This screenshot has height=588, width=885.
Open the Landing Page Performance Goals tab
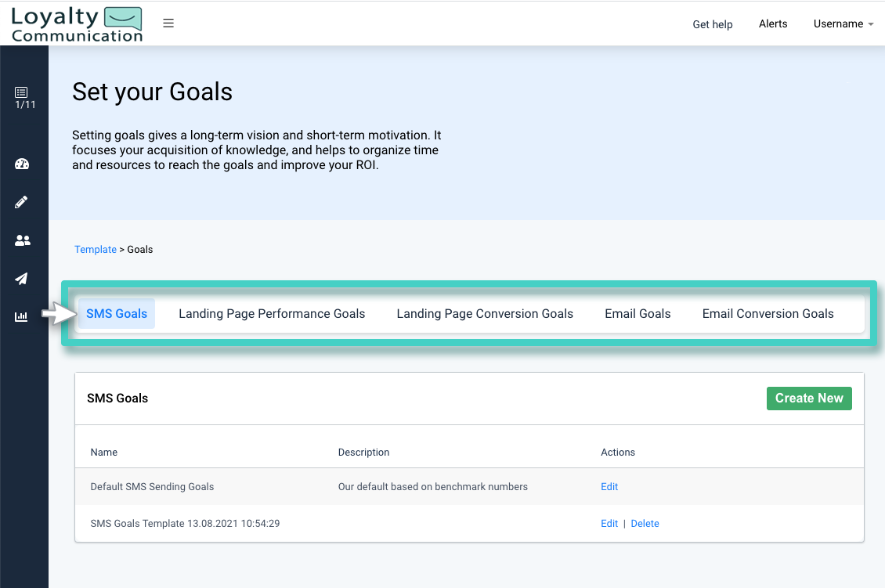coord(272,313)
